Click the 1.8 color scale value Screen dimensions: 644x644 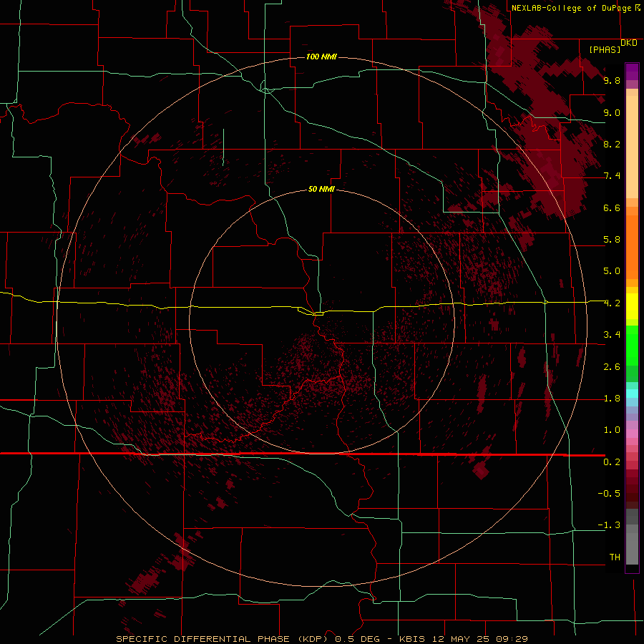(612, 399)
